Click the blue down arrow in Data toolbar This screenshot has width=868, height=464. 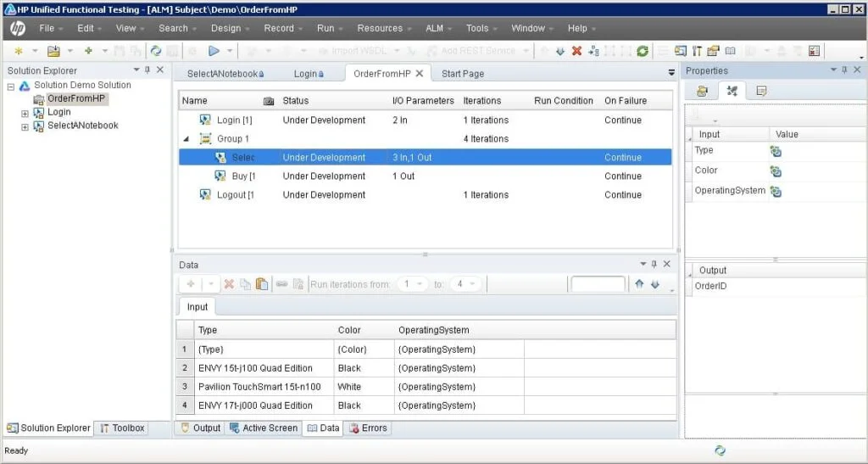tap(655, 284)
